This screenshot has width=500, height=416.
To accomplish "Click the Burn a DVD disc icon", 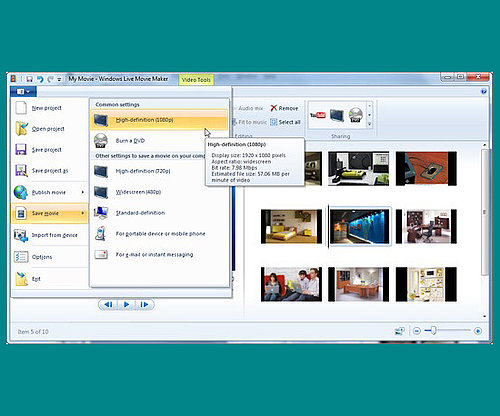I will tap(101, 141).
